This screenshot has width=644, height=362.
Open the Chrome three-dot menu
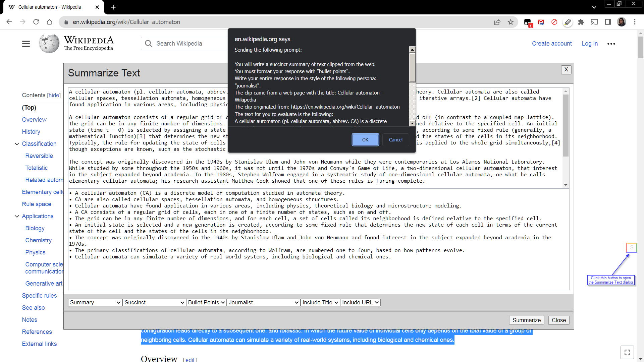[x=635, y=22]
